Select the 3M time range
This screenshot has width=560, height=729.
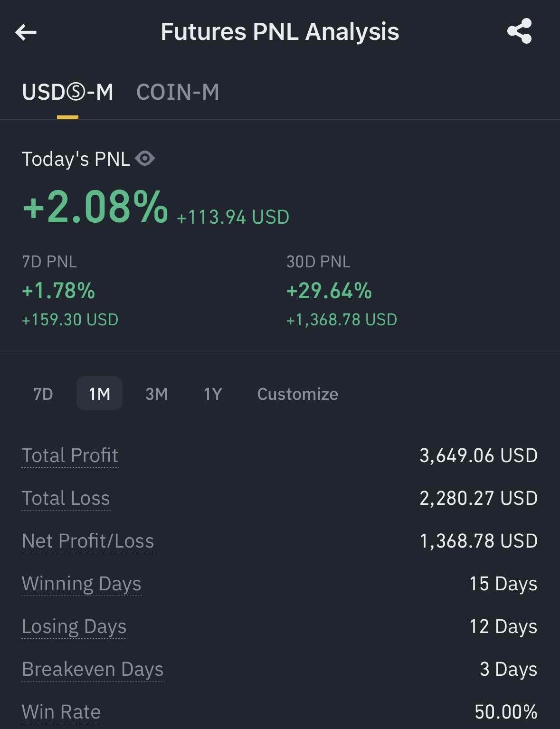(156, 394)
